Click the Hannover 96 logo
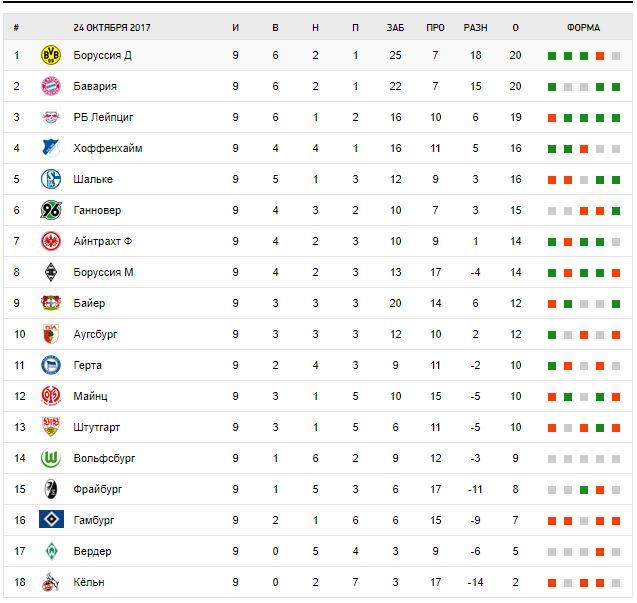This screenshot has width=637, height=603. click(51, 210)
